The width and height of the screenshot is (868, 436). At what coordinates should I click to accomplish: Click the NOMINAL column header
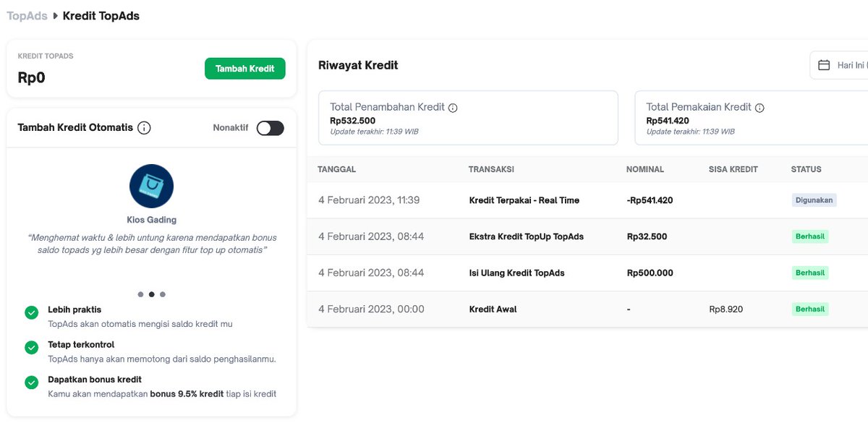(645, 169)
